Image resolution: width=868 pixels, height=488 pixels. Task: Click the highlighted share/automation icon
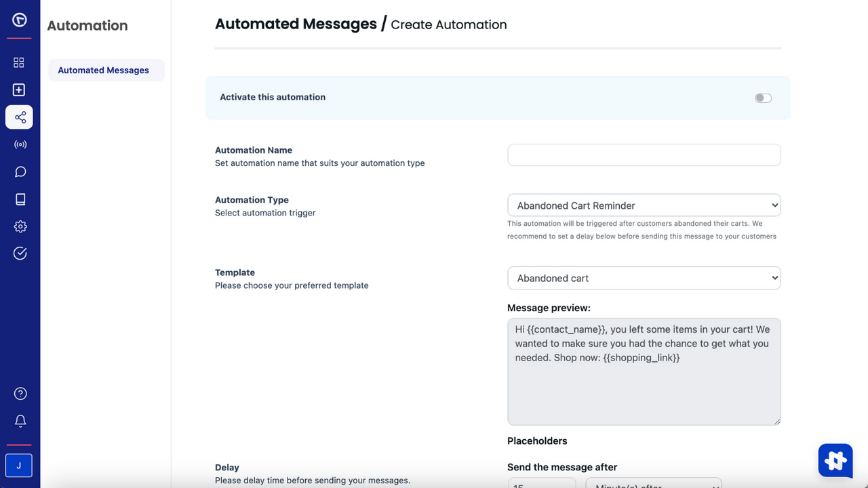(x=19, y=117)
